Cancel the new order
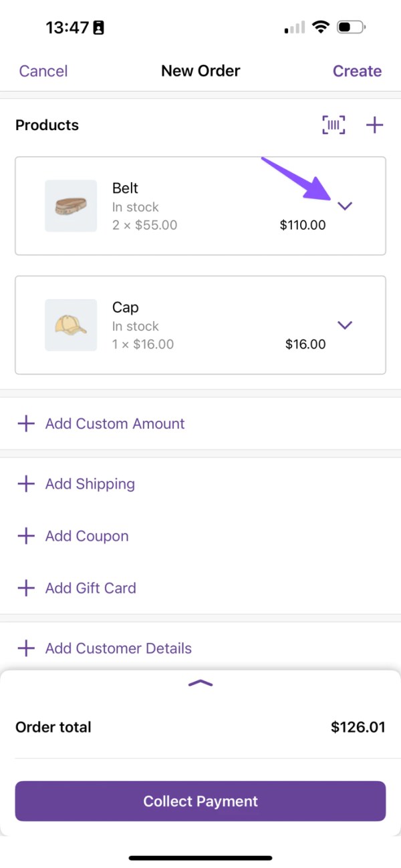Screen dimensions: 401x868 (x=43, y=71)
